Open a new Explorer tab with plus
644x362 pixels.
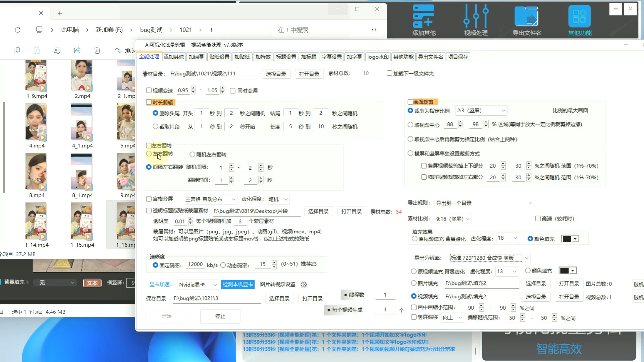tap(60, 13)
